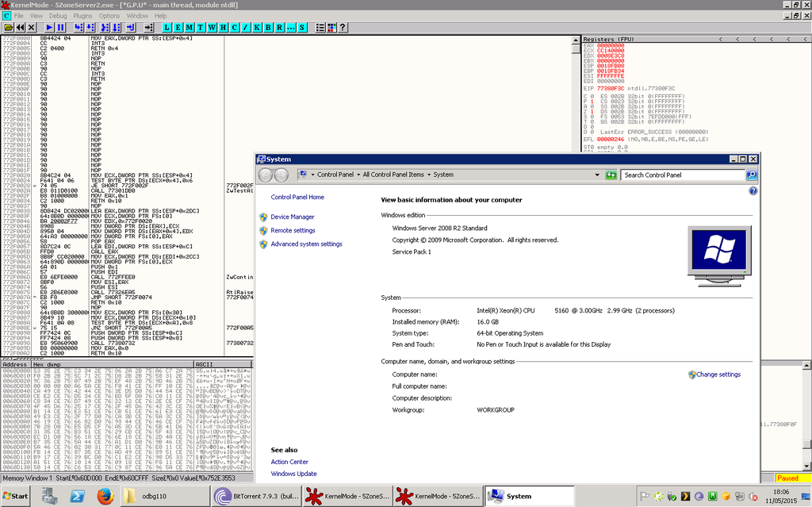Click the Step into toolbar icon
The width and height of the screenshot is (812, 507).
point(78,27)
